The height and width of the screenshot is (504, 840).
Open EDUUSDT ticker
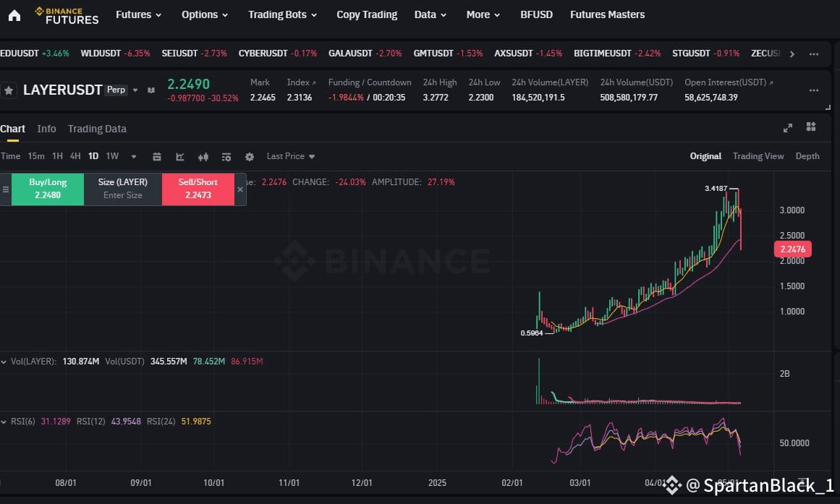pyautogui.click(x=35, y=54)
